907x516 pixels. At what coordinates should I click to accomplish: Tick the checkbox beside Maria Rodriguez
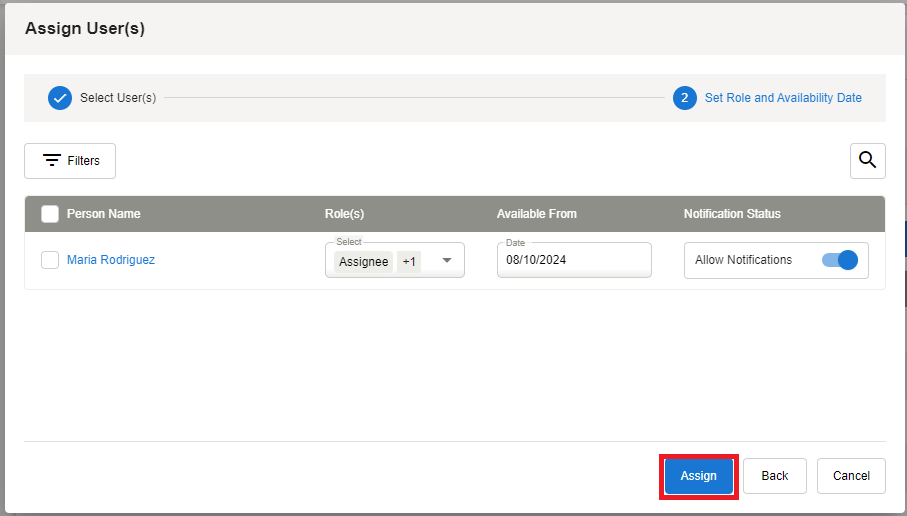[50, 260]
